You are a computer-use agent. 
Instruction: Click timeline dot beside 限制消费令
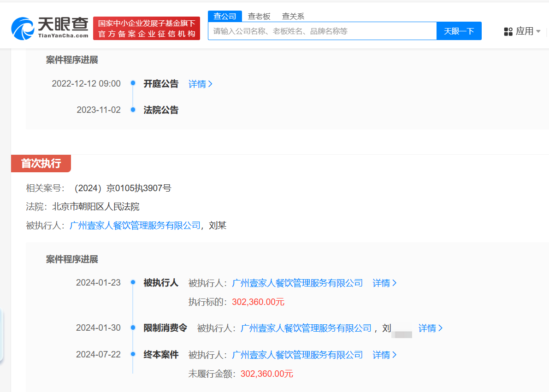click(x=133, y=328)
